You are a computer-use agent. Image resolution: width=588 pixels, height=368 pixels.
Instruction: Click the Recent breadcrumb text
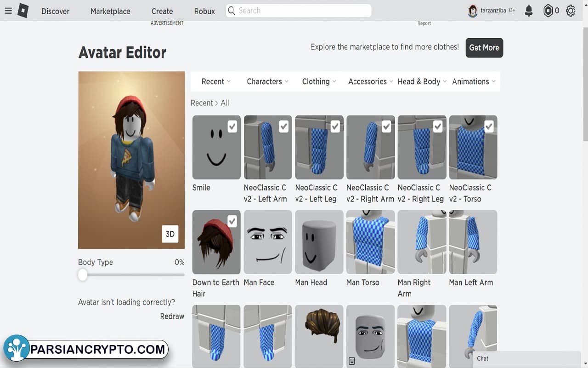202,103
